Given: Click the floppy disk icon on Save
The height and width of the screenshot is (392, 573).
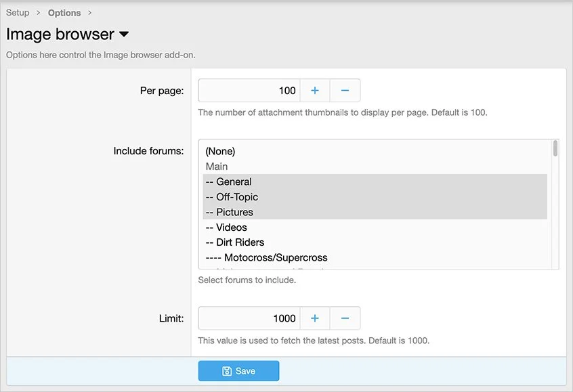Looking at the screenshot, I should click(x=227, y=371).
